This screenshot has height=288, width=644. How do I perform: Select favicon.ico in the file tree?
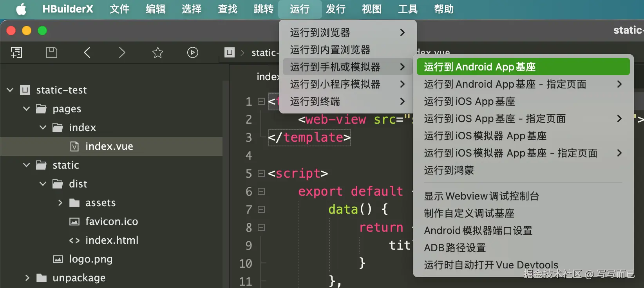(111, 221)
